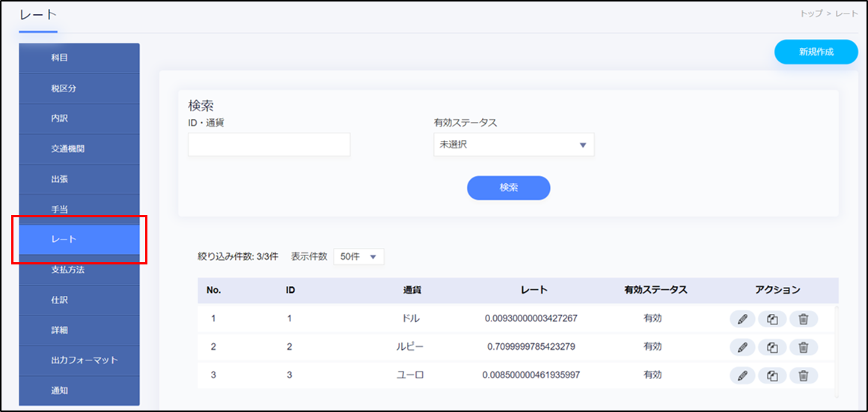This screenshot has width=868, height=412.
Task: Edit the ルピー rate row
Action: point(742,348)
